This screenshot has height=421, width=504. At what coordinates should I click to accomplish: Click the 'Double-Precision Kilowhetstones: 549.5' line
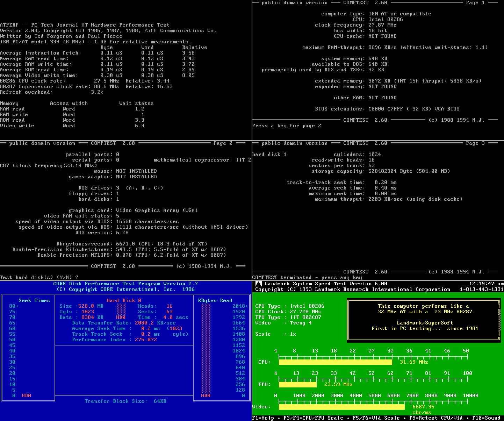(x=119, y=249)
